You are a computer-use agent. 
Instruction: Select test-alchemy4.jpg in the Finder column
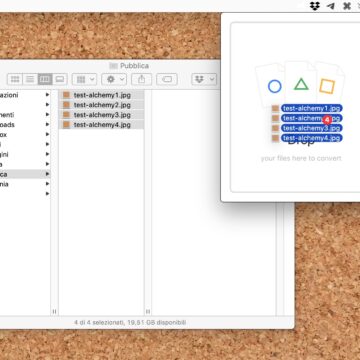101,125
